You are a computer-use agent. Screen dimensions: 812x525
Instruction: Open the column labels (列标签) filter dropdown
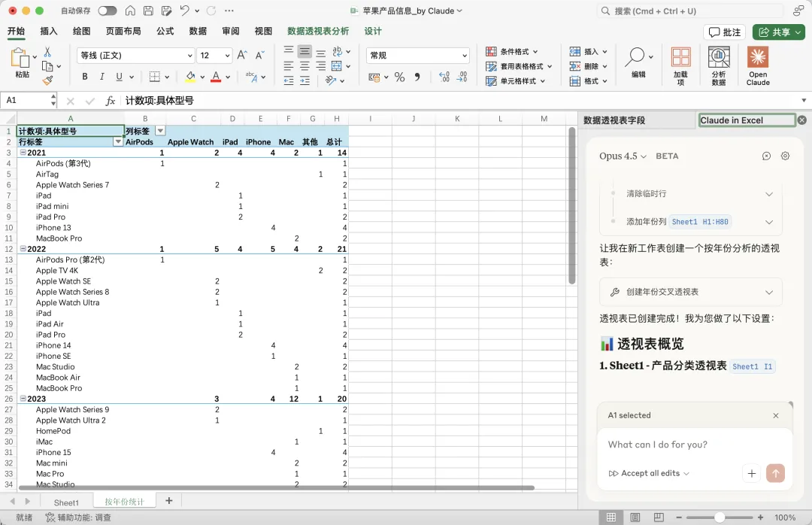click(160, 131)
